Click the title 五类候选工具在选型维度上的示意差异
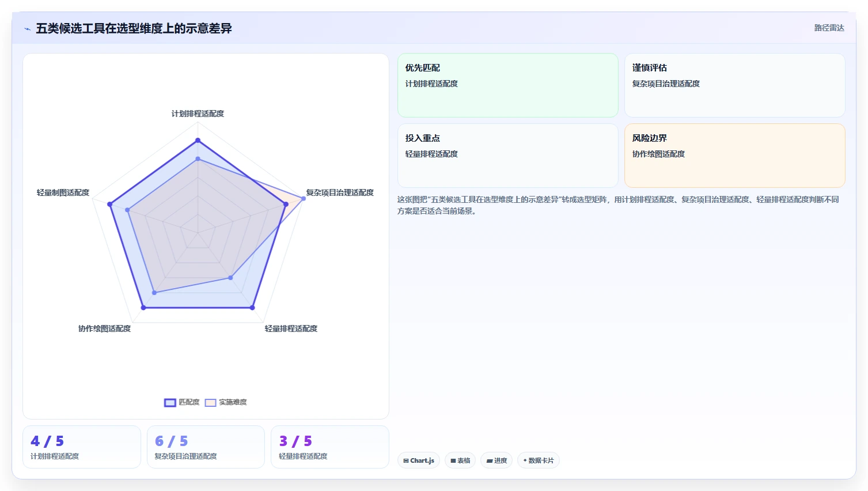Viewport: 868px width, 491px height. 134,28
